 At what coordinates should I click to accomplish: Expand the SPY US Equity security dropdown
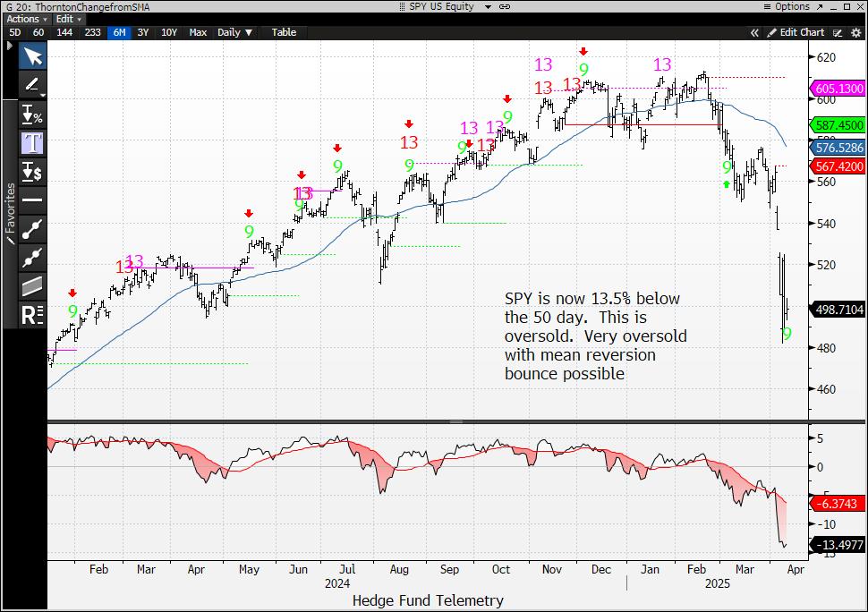click(x=488, y=7)
